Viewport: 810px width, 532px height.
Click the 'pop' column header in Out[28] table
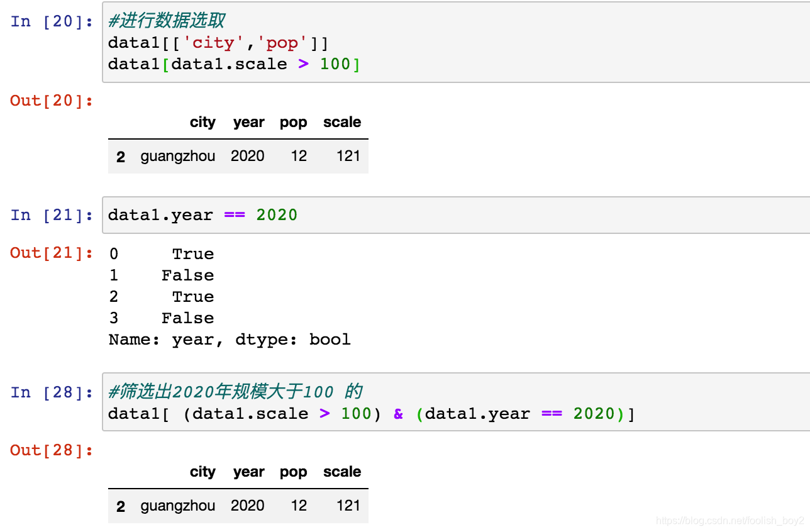(294, 472)
